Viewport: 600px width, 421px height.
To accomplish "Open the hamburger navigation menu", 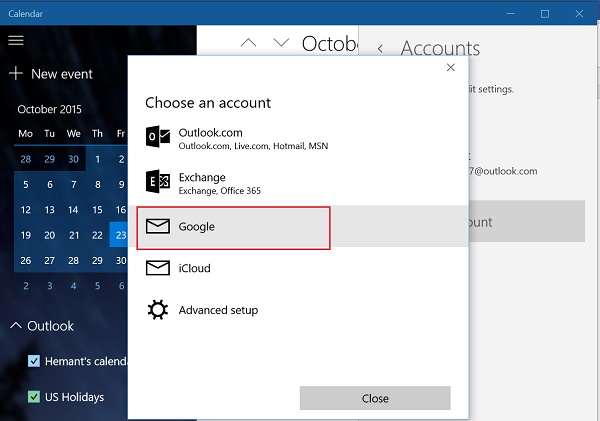I will pos(16,40).
